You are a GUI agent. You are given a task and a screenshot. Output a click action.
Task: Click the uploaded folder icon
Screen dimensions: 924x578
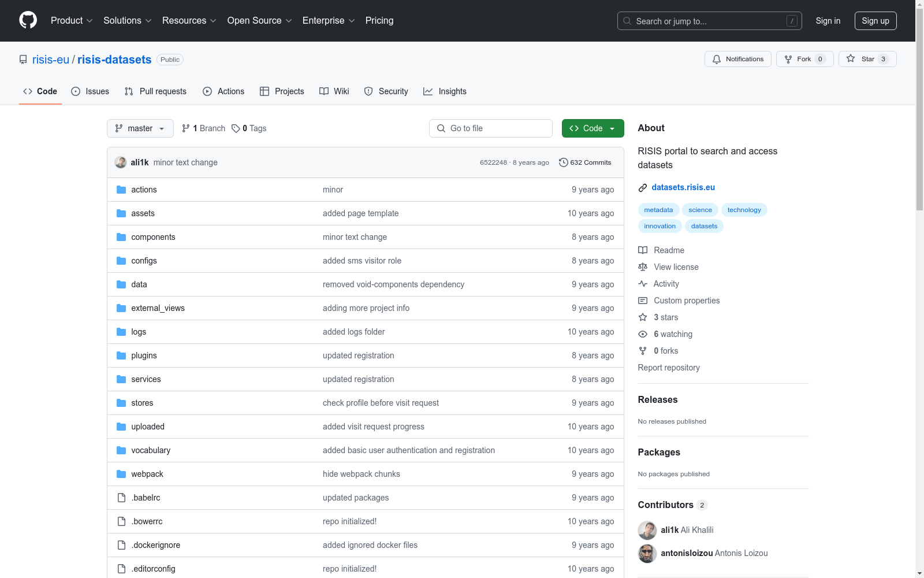click(x=121, y=427)
